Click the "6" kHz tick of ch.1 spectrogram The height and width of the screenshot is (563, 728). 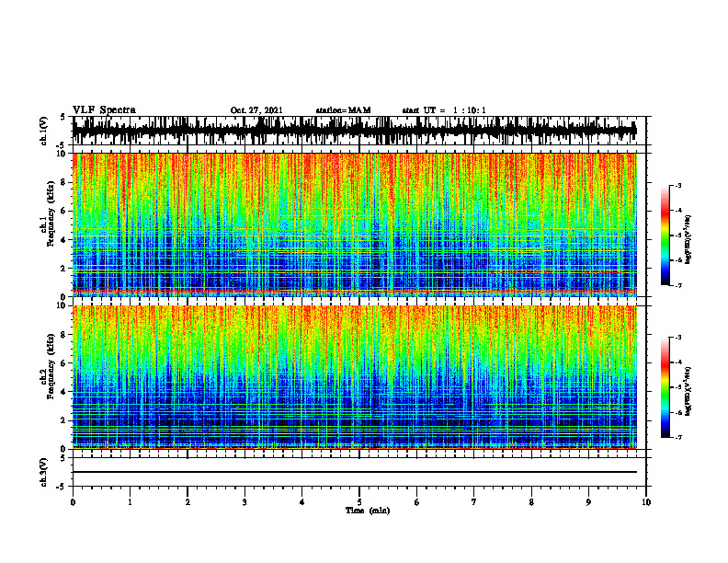[64, 211]
